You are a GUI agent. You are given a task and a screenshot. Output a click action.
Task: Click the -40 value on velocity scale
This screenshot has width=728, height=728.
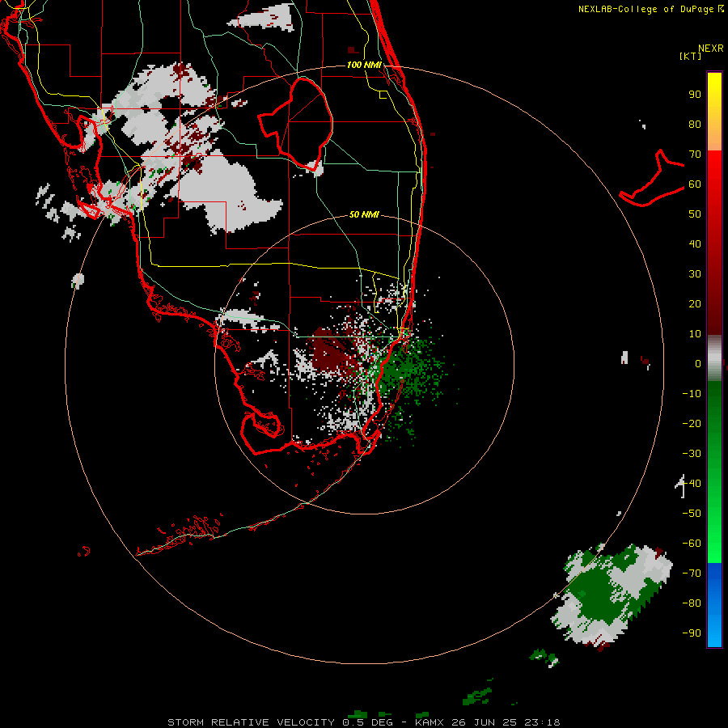(x=692, y=484)
